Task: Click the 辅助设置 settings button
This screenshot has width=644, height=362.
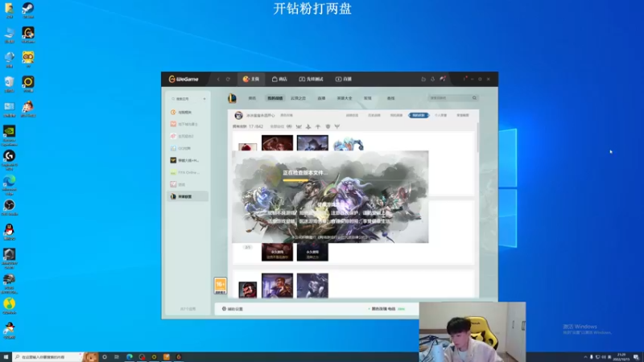Action: tap(233, 309)
